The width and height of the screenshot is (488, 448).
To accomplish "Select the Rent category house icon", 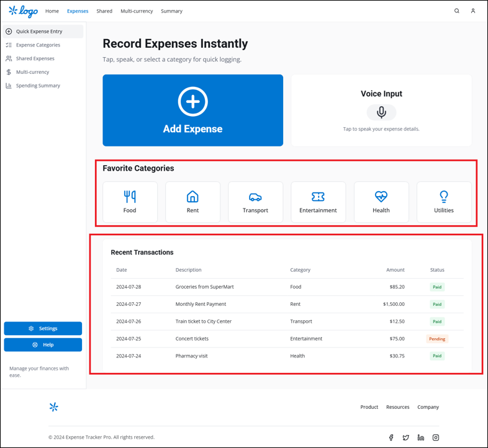I will point(192,196).
